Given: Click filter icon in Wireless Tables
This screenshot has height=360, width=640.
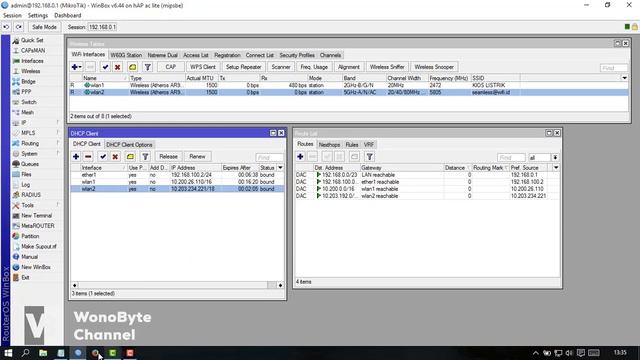Looking at the screenshot, I should point(148,67).
